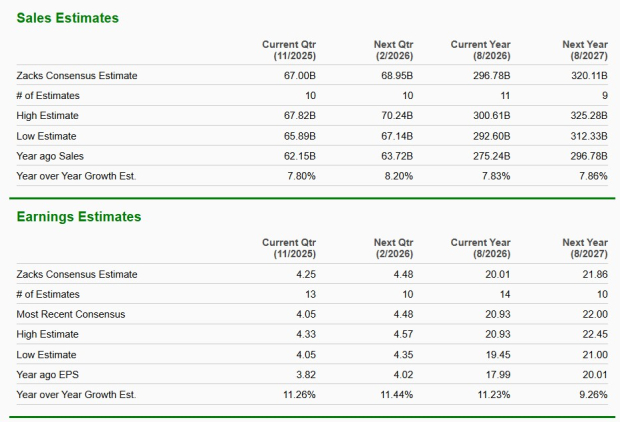Viewport: 620px width, 422px height.
Task: Select Current Qtr header in Sales Estimates
Action: pyautogui.click(x=288, y=50)
